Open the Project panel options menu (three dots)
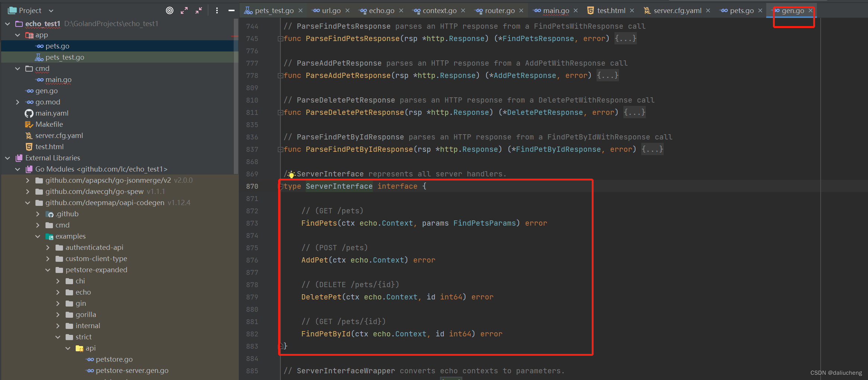 pos(217,10)
